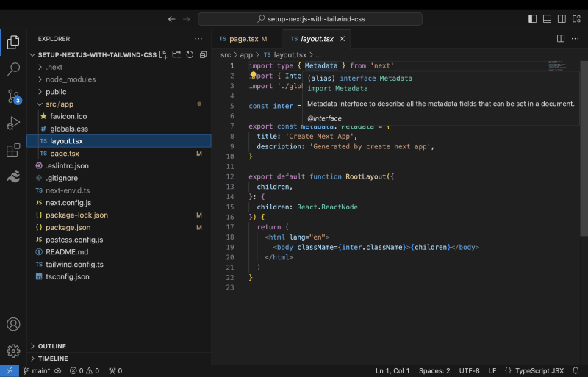Open Source Control view with 3 badge

14,96
